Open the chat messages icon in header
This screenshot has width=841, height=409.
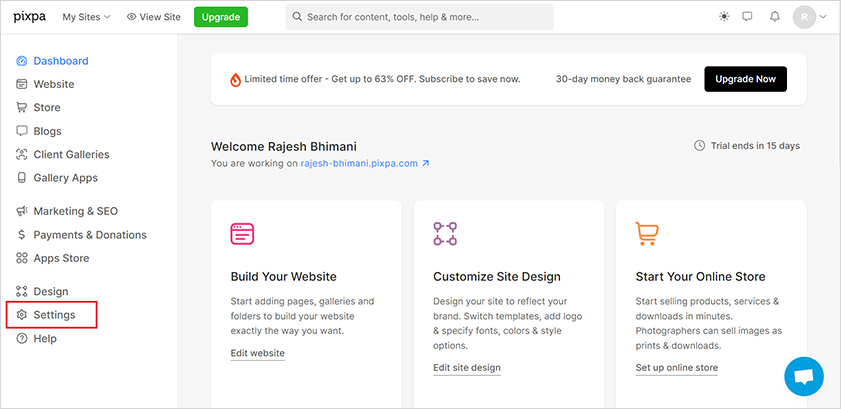pos(747,17)
